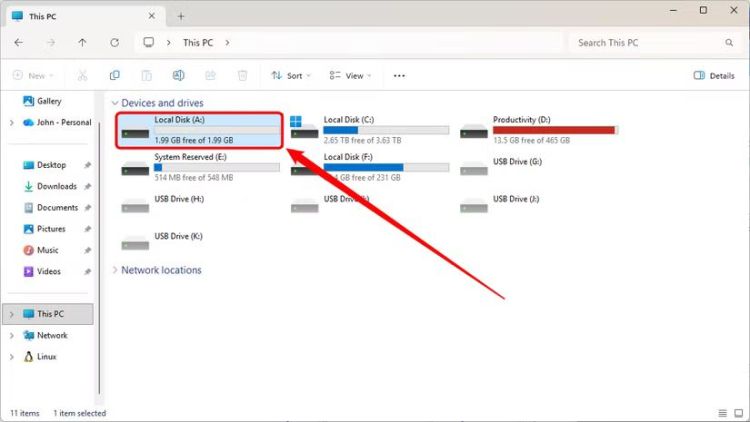Open the three-dots See more menu

[399, 75]
